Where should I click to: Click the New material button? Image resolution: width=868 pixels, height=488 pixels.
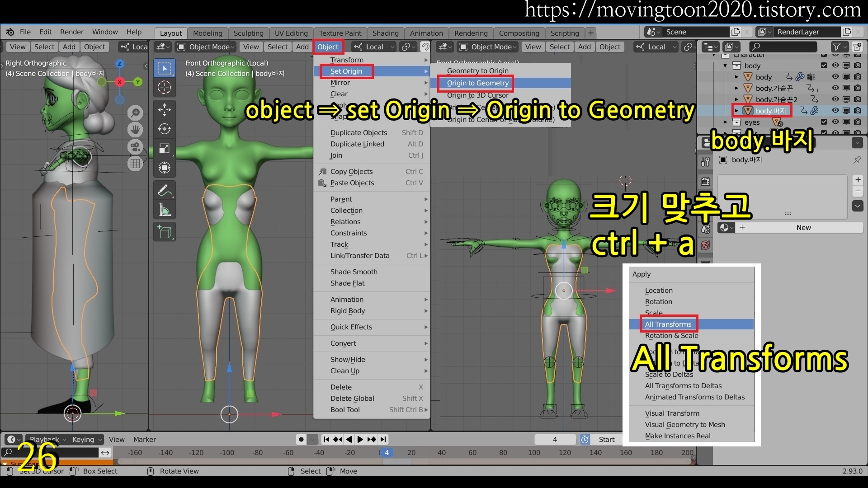point(799,228)
